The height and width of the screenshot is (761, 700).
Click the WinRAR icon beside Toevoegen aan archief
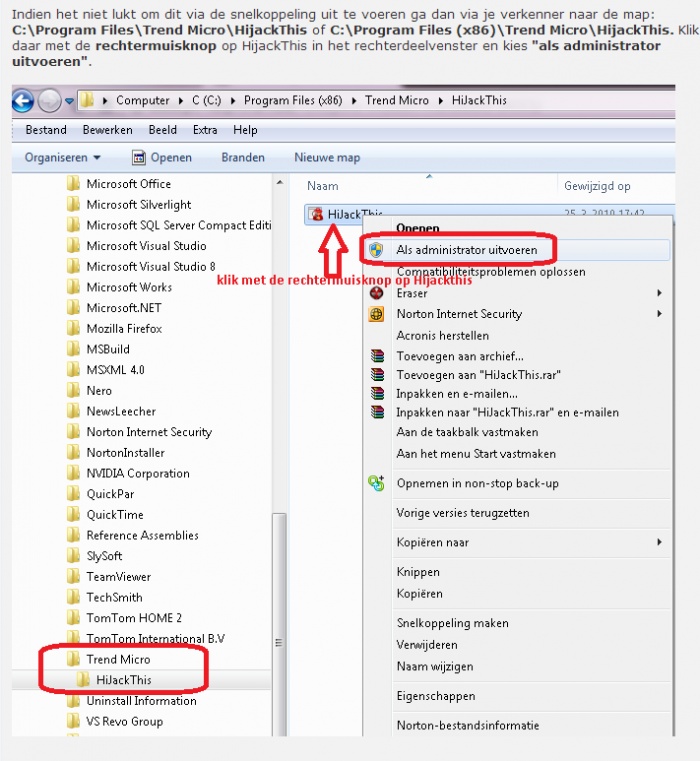(x=377, y=356)
